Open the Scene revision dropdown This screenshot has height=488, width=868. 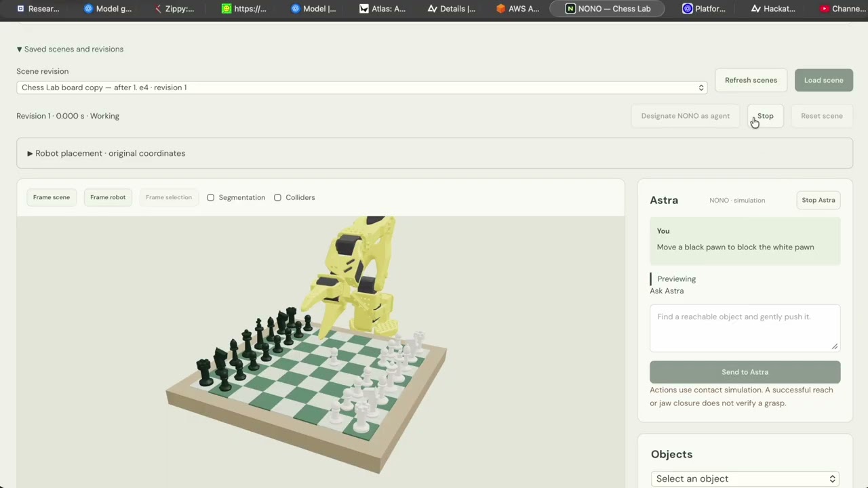tap(361, 87)
